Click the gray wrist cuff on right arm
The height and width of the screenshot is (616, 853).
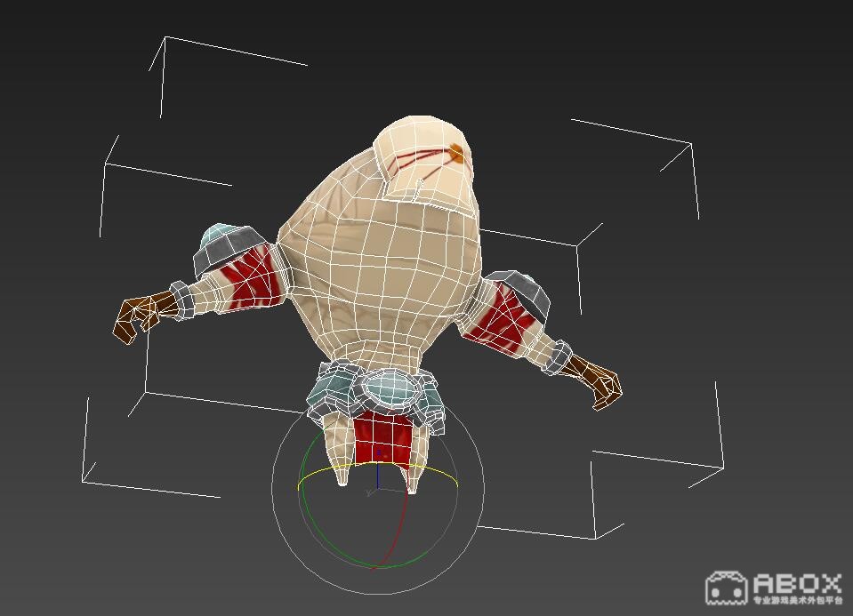click(559, 357)
